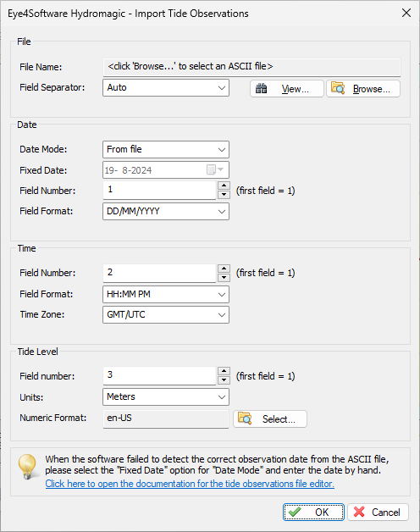
Task: Increase the Tide Level field number stepper
Action: tap(224, 371)
